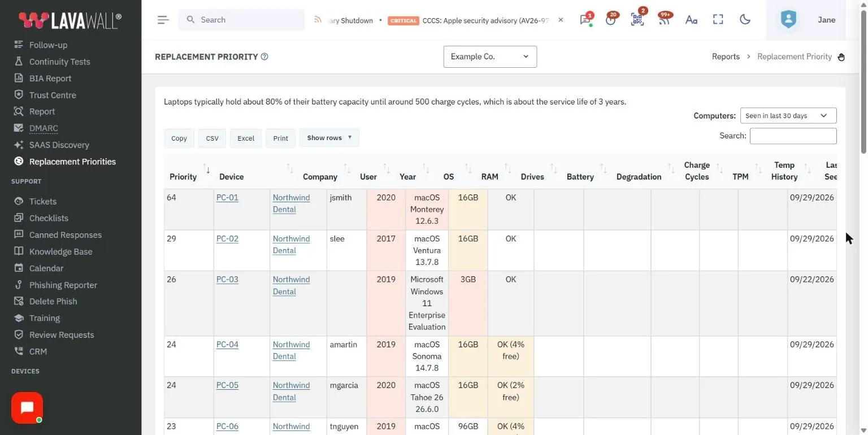The image size is (868, 435).
Task: Export the table with the CSV button
Action: [x=212, y=138]
